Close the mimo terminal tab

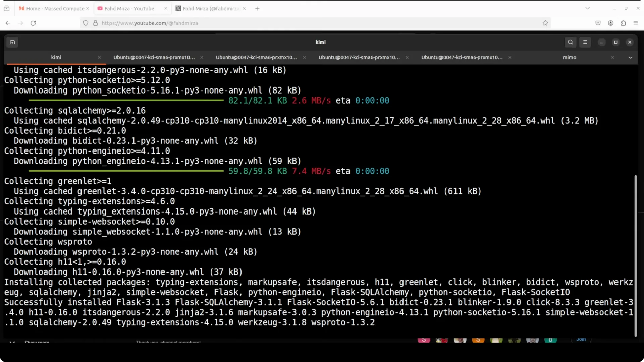pos(612,58)
